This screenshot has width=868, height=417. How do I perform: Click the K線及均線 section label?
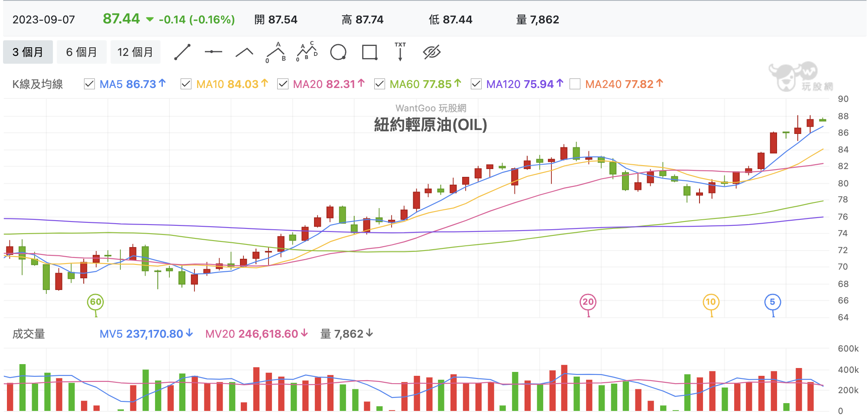pyautogui.click(x=38, y=84)
